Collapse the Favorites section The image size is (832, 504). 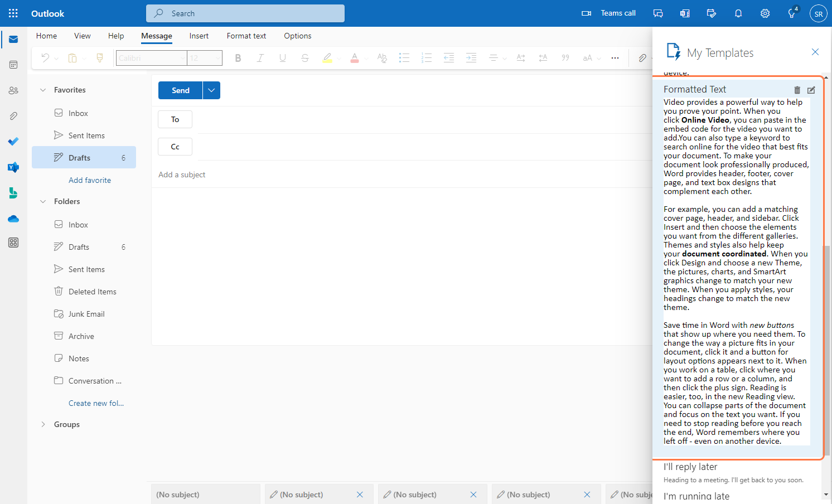pos(43,90)
